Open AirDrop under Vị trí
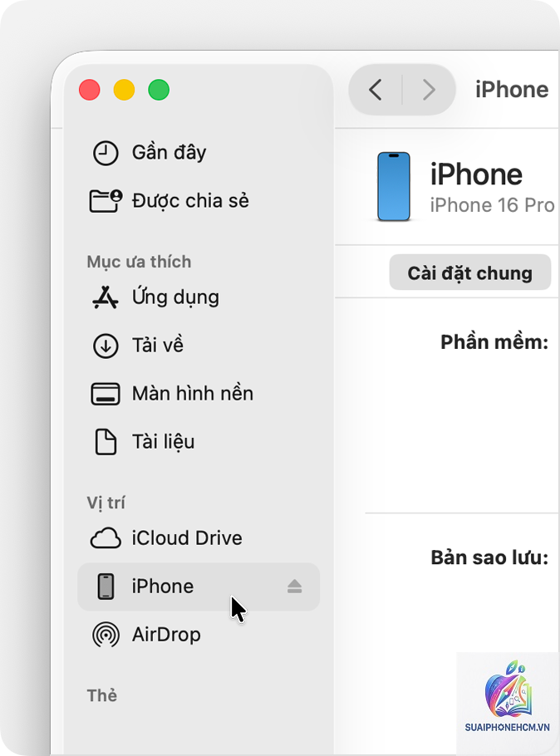Screen dimensions: 560x756 166,635
